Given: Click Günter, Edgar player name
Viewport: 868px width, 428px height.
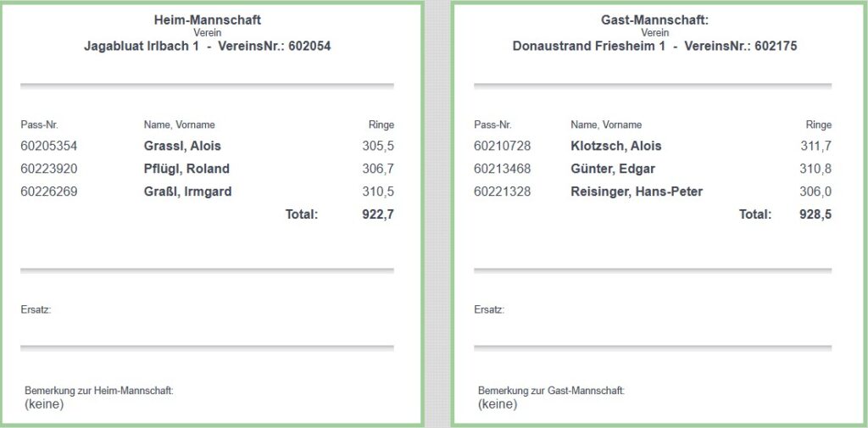Looking at the screenshot, I should point(613,169).
